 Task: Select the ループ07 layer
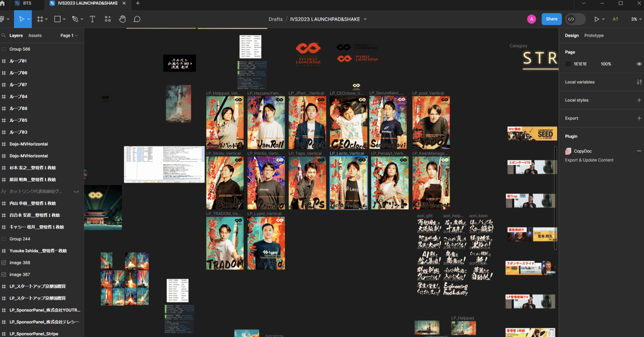tap(42, 85)
